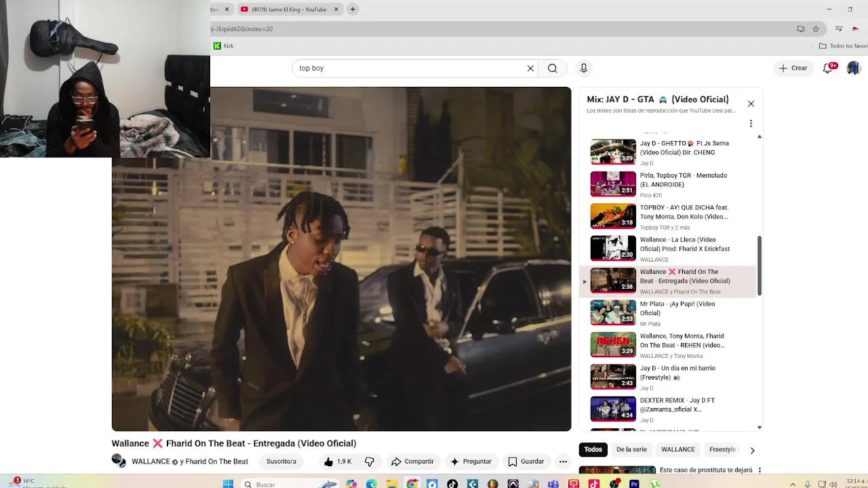Screen dimensions: 868x488
Task: Open a new browser tab
Action: point(353,9)
